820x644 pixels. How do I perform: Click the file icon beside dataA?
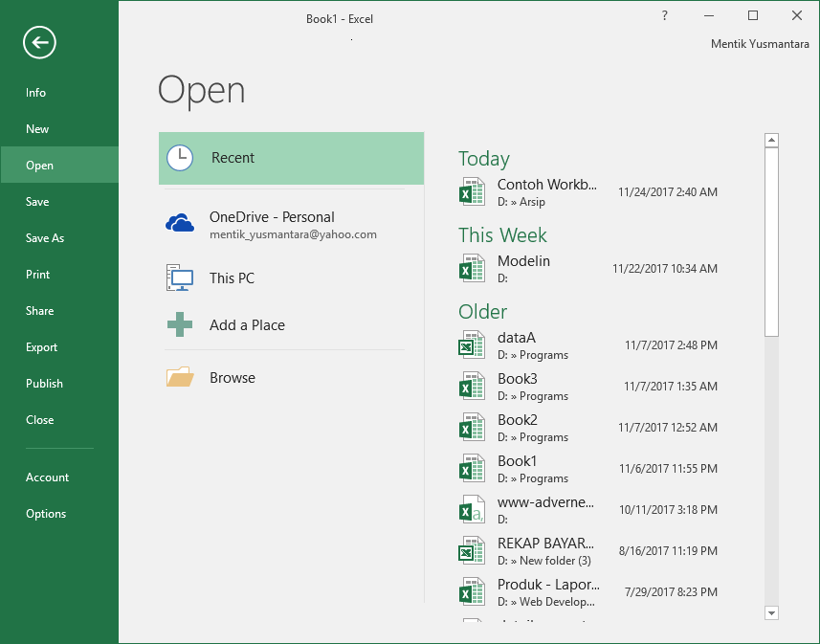coord(472,344)
